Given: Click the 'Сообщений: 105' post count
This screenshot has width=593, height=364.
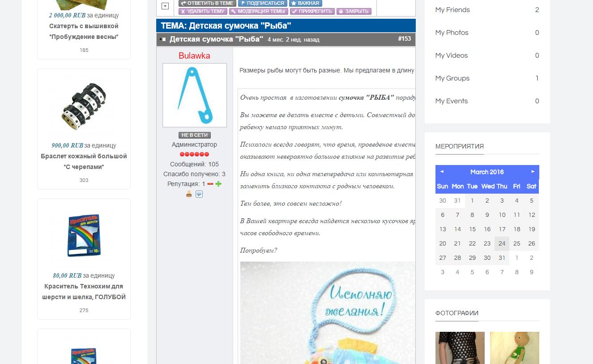Looking at the screenshot, I should tap(194, 164).
